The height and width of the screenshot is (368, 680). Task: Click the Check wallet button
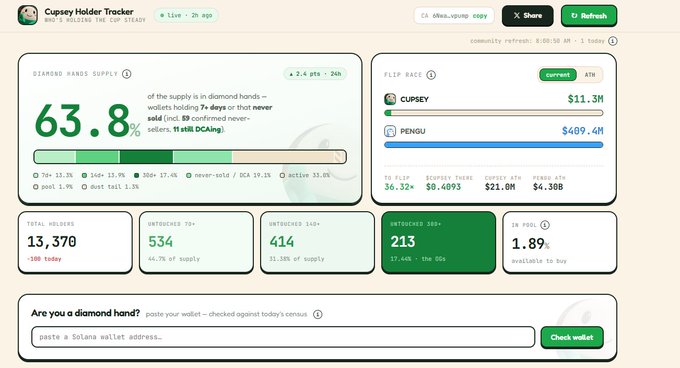tap(572, 337)
